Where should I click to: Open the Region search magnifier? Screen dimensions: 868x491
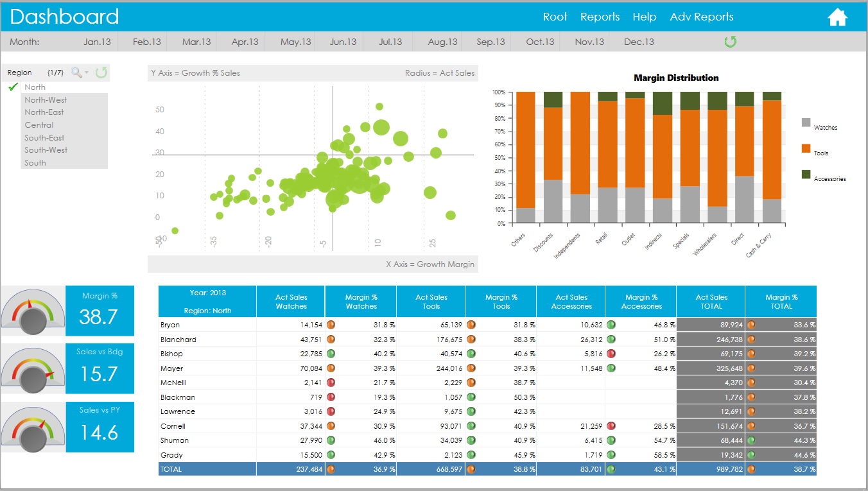click(x=76, y=72)
